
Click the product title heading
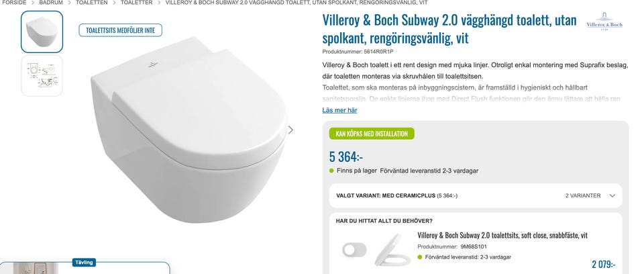pyautogui.click(x=449, y=29)
